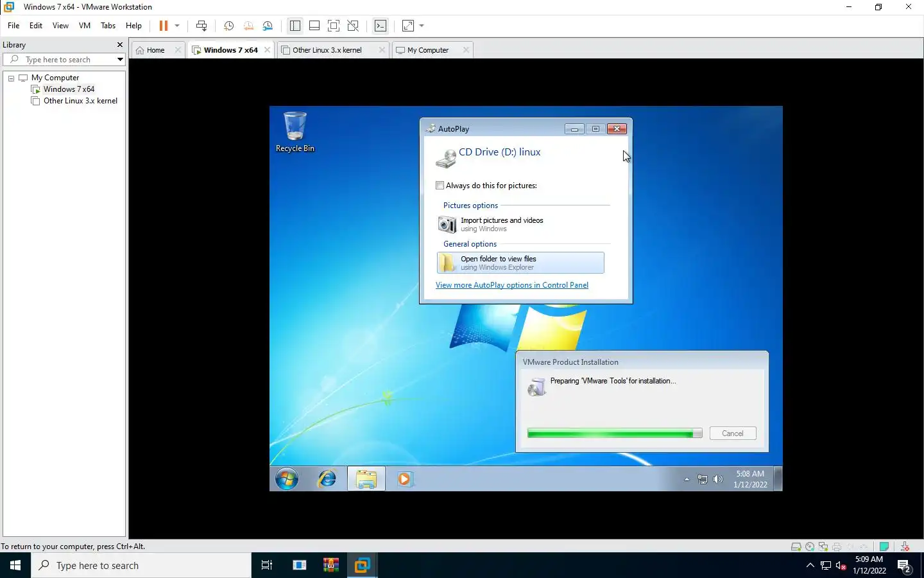Open the power options dropdown arrow beside Pause

click(177, 26)
